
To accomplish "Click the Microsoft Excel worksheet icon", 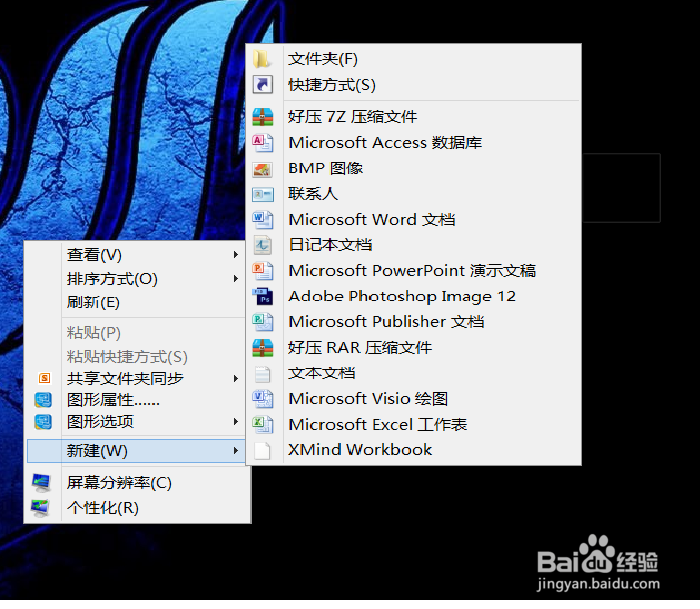I will coord(262,425).
